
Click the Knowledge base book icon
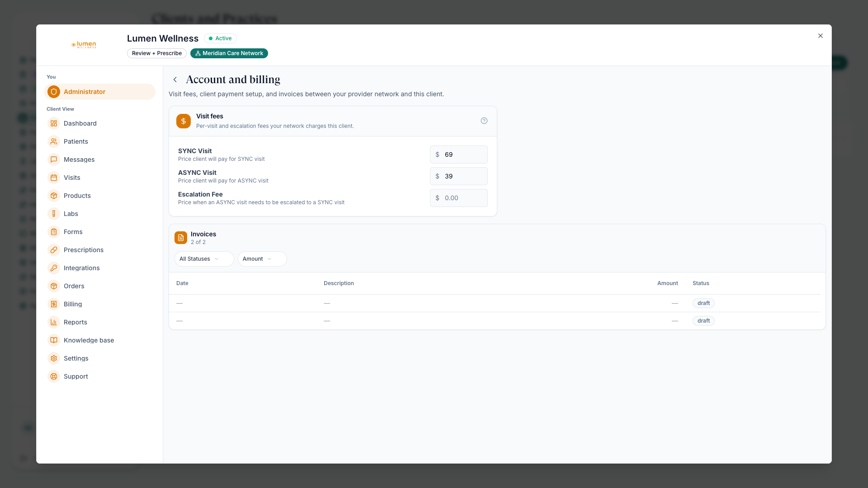pos(54,340)
